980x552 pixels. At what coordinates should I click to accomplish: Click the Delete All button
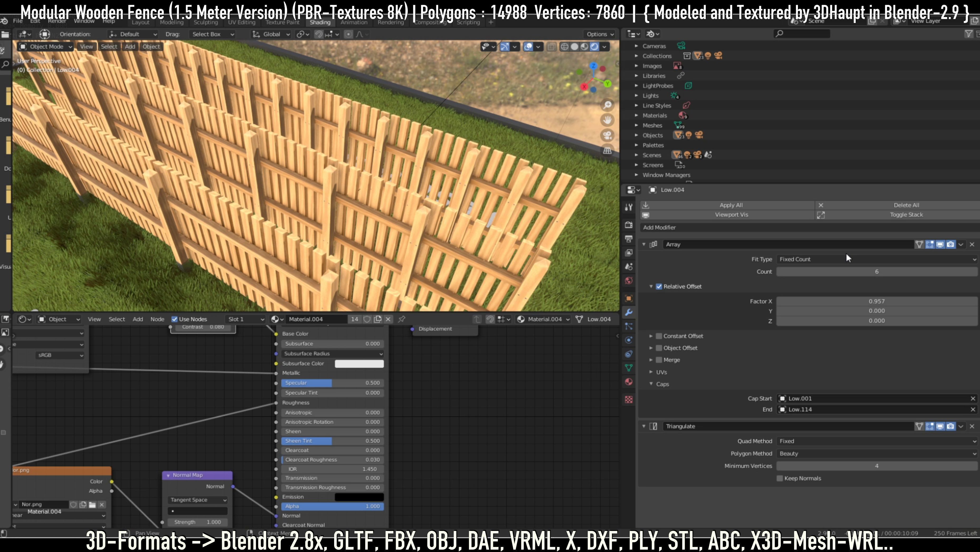[x=898, y=205]
